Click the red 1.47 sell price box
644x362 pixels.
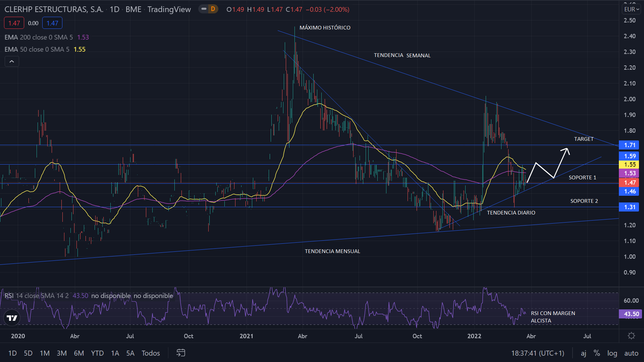14,23
